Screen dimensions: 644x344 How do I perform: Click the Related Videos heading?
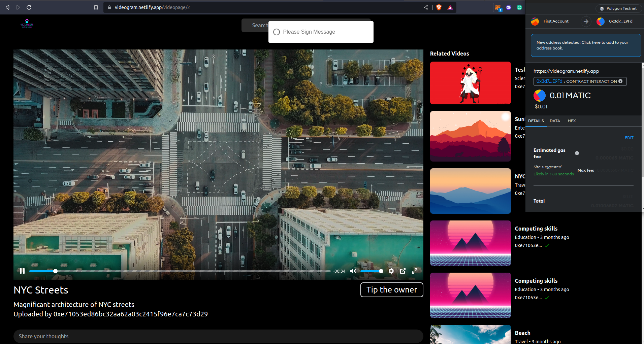(449, 54)
